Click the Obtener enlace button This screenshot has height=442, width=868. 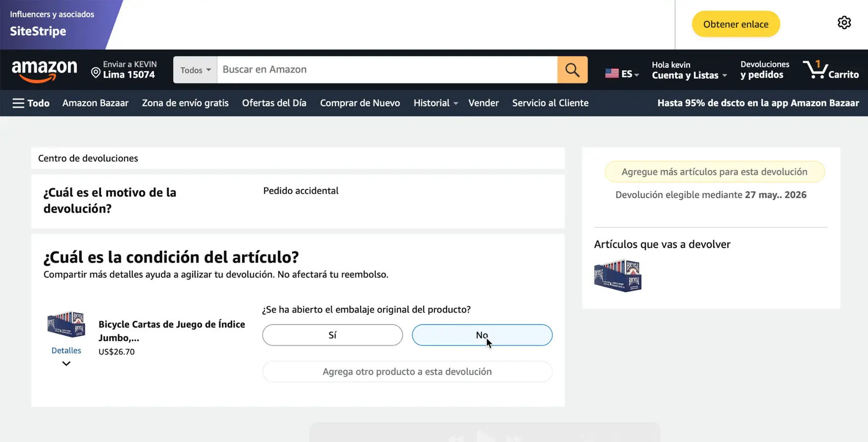pos(736,24)
